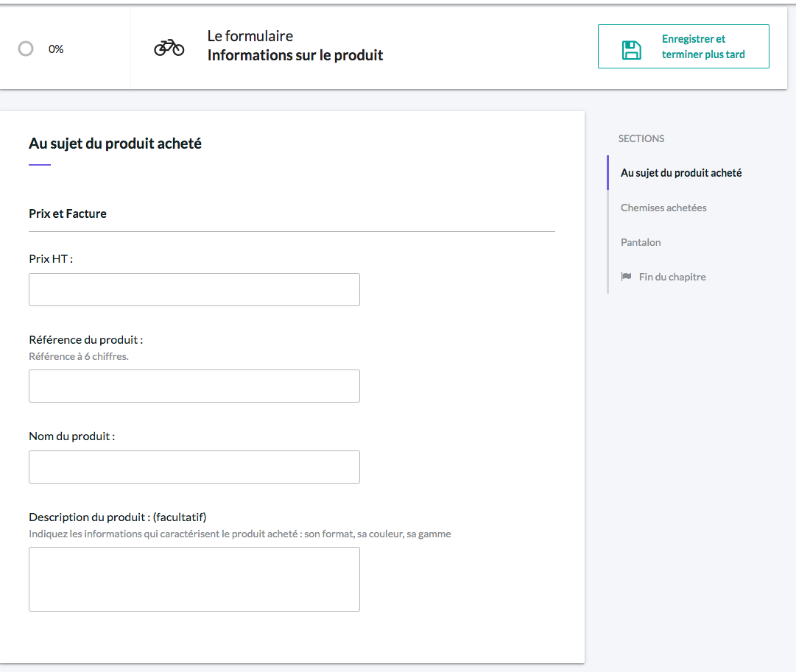796x672 pixels.
Task: Jump to the Pantalon section
Action: (x=641, y=242)
